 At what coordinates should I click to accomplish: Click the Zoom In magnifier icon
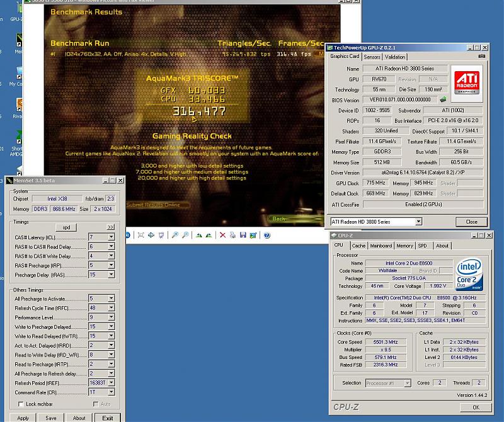(175, 236)
